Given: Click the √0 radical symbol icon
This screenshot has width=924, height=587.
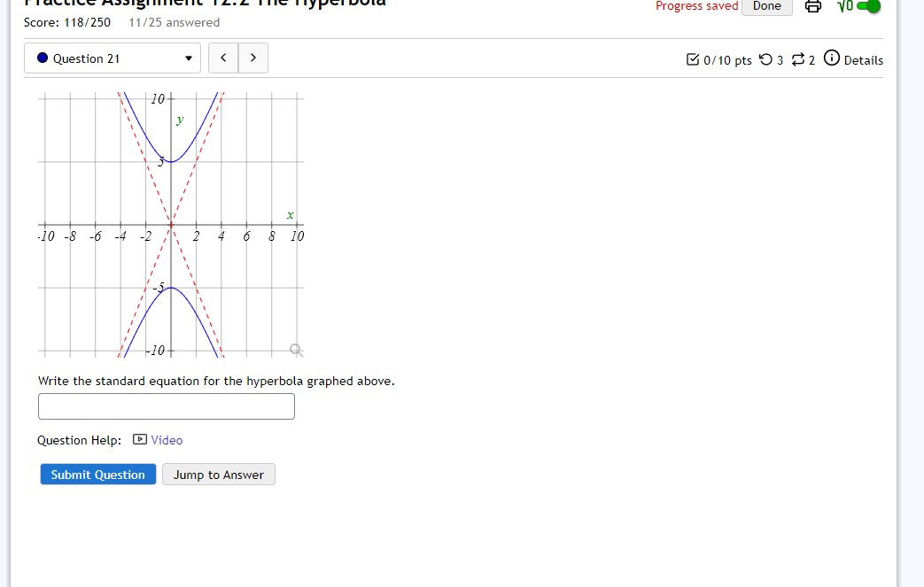Looking at the screenshot, I should (x=843, y=6).
